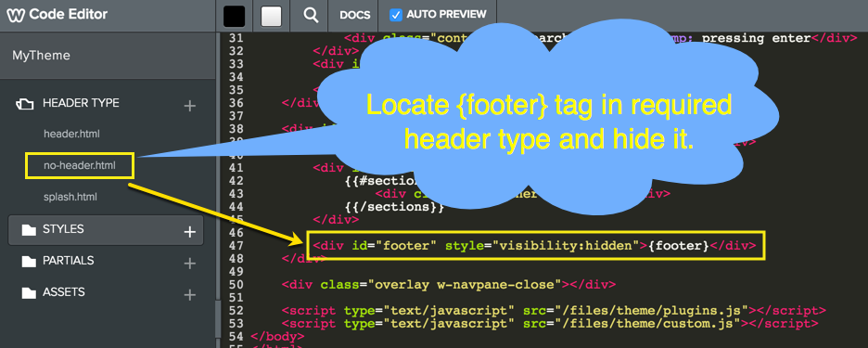
Task: Expand the PARTIALS folder
Action: tap(68, 261)
